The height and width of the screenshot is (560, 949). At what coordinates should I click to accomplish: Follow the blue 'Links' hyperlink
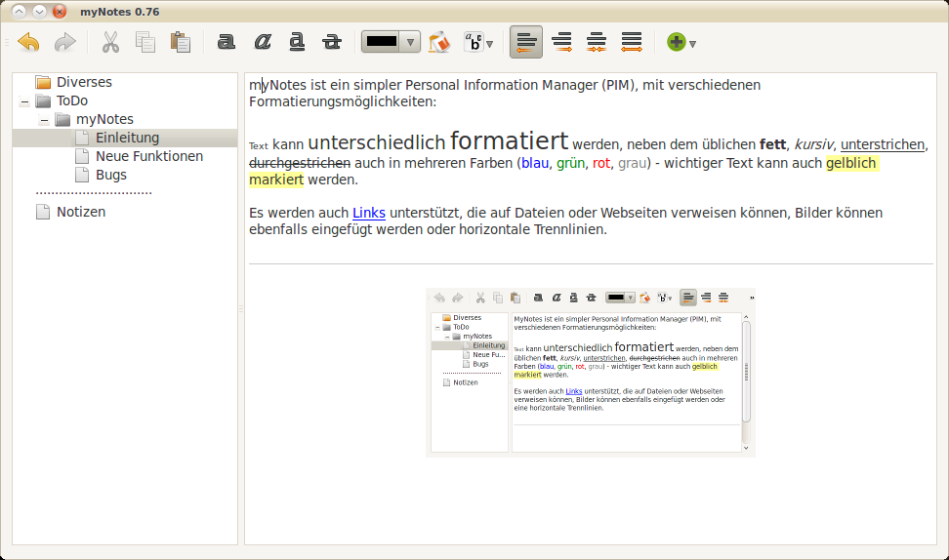369,213
